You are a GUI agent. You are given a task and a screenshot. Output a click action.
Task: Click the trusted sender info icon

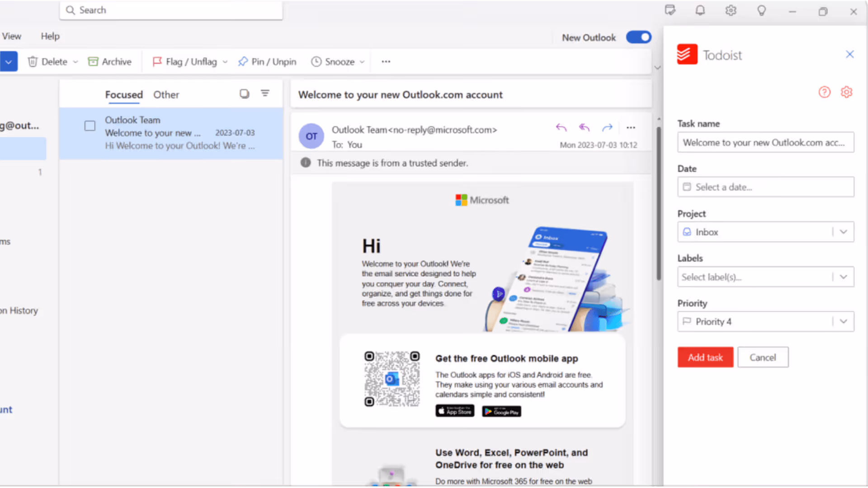pyautogui.click(x=306, y=163)
